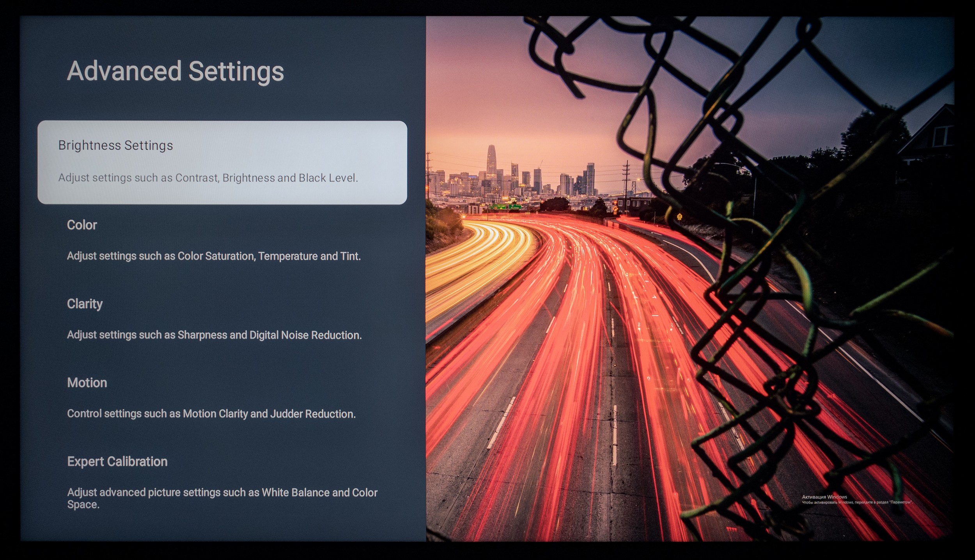Open Expert Calibration settings
The height and width of the screenshot is (560, 975).
117,461
